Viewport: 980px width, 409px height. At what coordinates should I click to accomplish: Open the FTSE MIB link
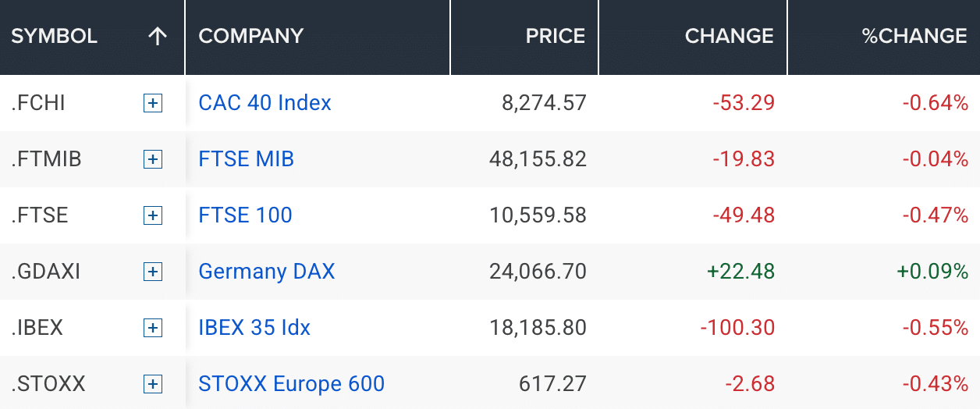coord(246,159)
